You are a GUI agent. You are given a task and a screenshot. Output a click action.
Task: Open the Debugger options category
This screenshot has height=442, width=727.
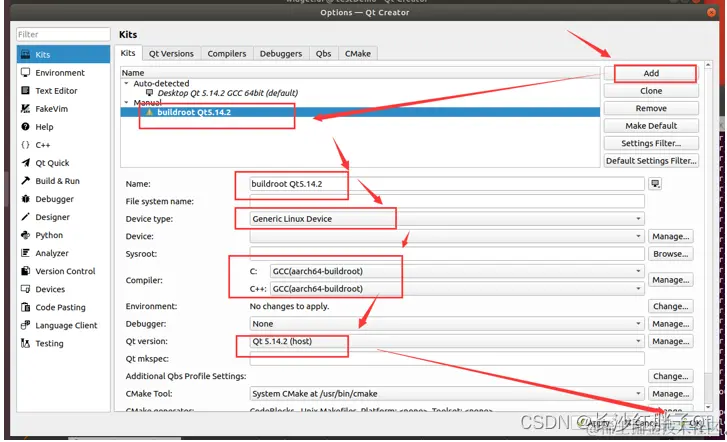click(x=64, y=199)
